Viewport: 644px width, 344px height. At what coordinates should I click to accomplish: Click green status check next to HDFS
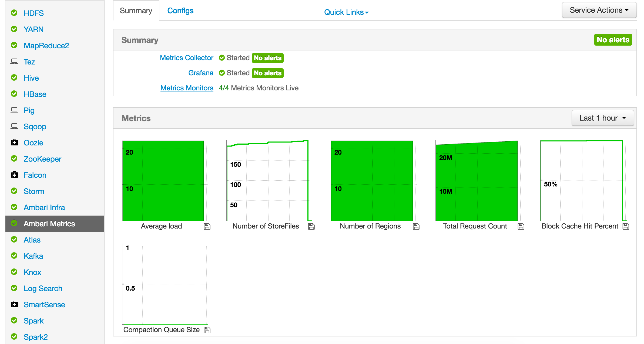pos(14,13)
